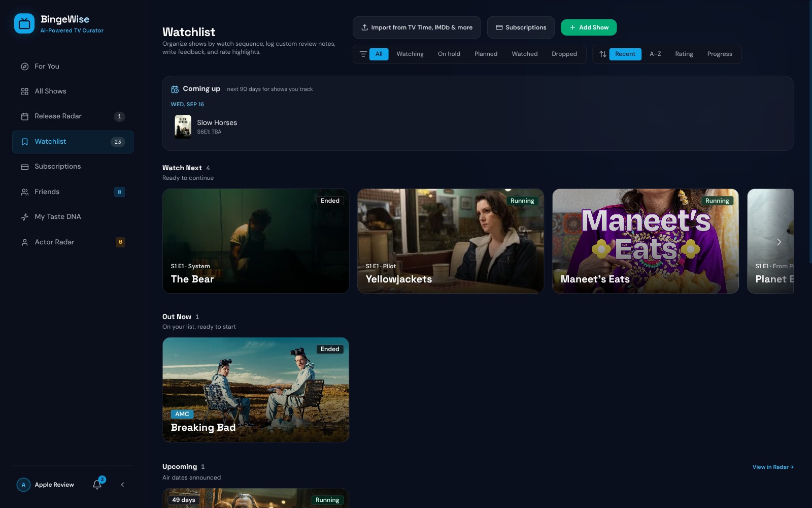This screenshot has width=812, height=508.
Task: Open the Subscriptions button in header
Action: (x=521, y=27)
